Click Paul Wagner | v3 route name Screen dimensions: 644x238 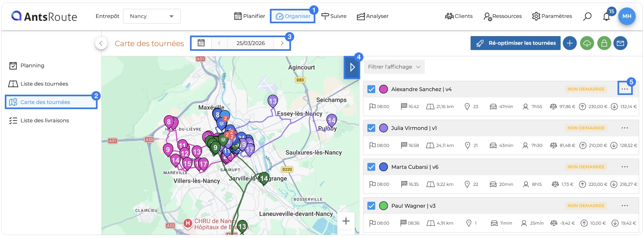pyautogui.click(x=413, y=206)
